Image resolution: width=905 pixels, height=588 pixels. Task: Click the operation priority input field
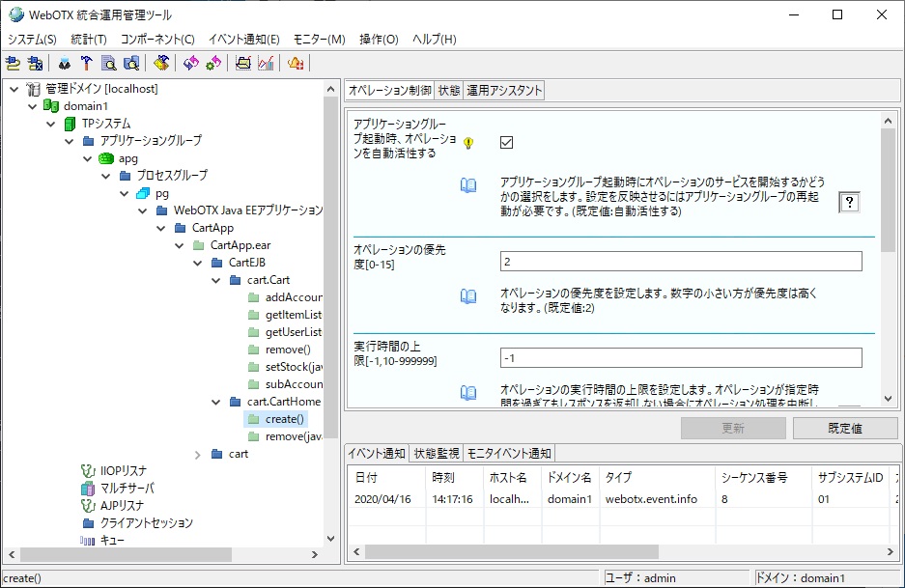[x=681, y=262]
